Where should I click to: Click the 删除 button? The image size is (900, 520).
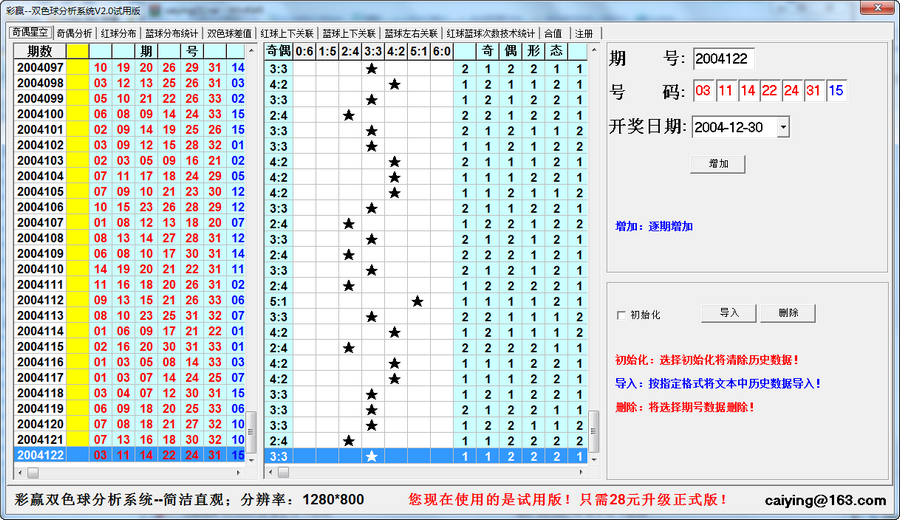click(x=788, y=313)
